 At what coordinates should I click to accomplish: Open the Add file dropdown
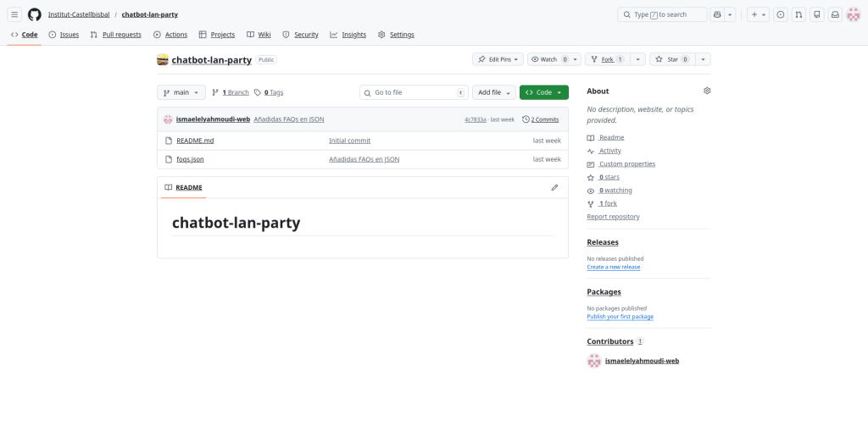(x=494, y=92)
